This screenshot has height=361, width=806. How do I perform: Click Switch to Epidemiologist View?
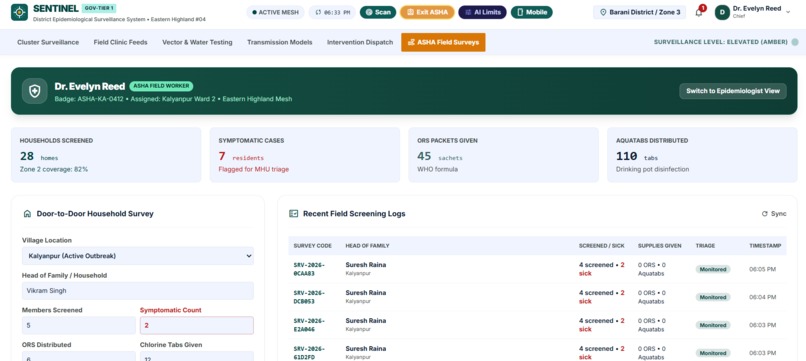[733, 91]
